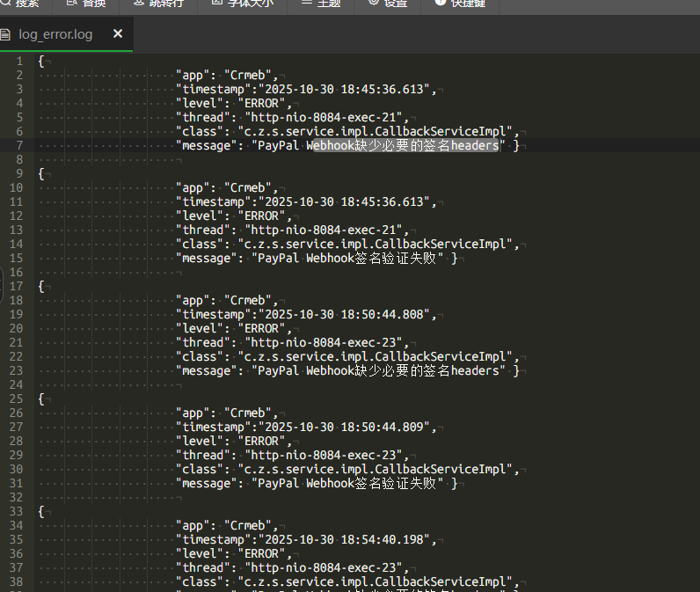
Task: Open the 字体大小 (font size) option
Action: 242,4
